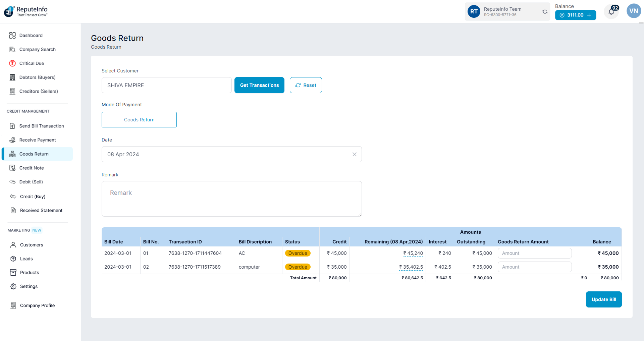644x341 pixels.
Task: Select Goods Return payment mode
Action: (139, 120)
